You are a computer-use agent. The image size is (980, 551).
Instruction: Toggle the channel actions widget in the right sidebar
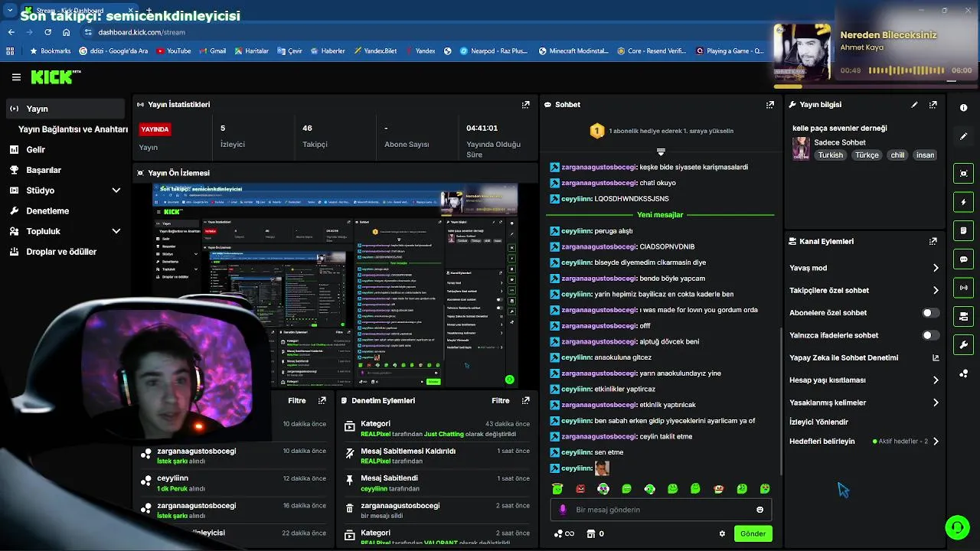[964, 316]
